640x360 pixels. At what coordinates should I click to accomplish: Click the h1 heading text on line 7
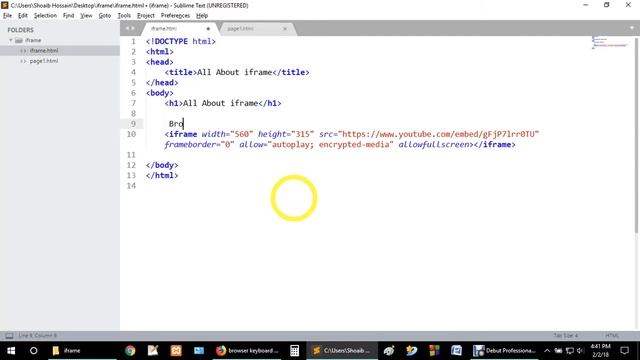tap(220, 103)
